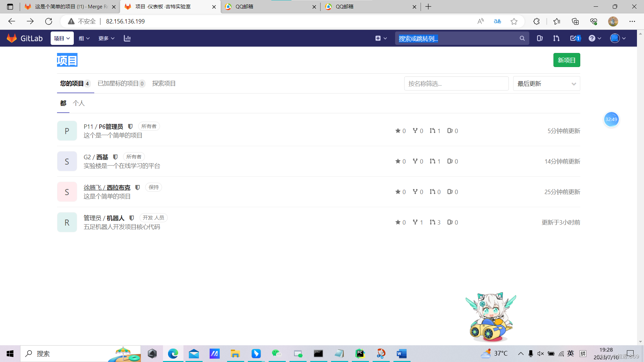This screenshot has width=644, height=362.
Task: Expand the 项目 dropdown in navbar
Action: click(x=62, y=38)
